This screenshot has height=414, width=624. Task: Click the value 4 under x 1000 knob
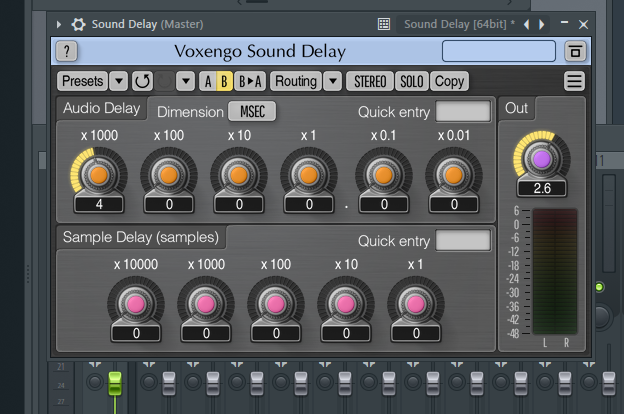pos(99,204)
